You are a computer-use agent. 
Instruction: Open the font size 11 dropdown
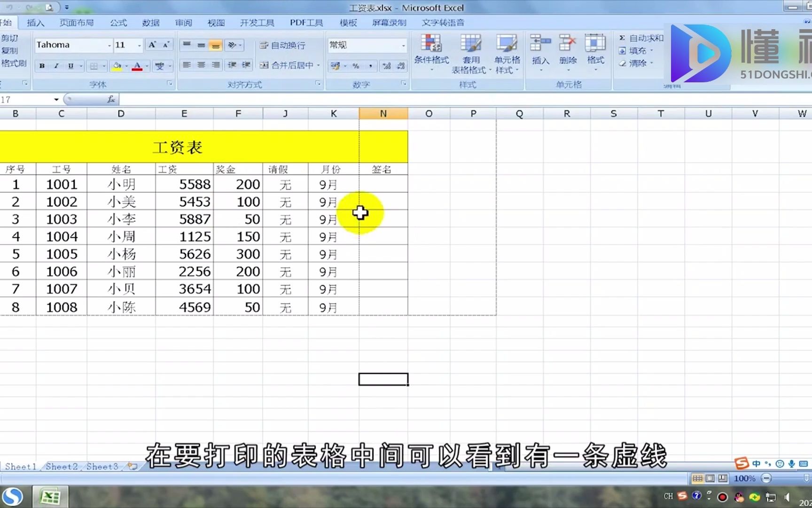139,45
